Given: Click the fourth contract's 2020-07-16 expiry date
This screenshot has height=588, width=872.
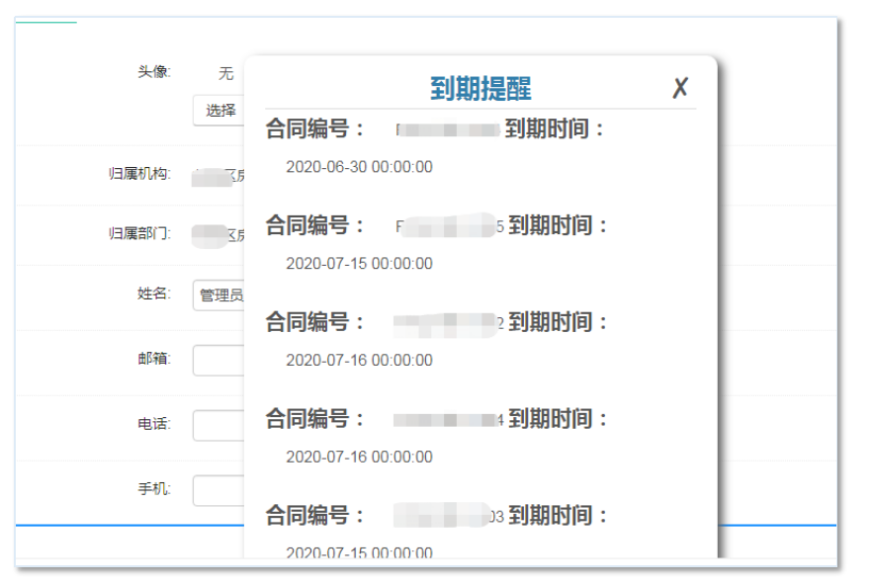Looking at the screenshot, I should coord(359,458).
